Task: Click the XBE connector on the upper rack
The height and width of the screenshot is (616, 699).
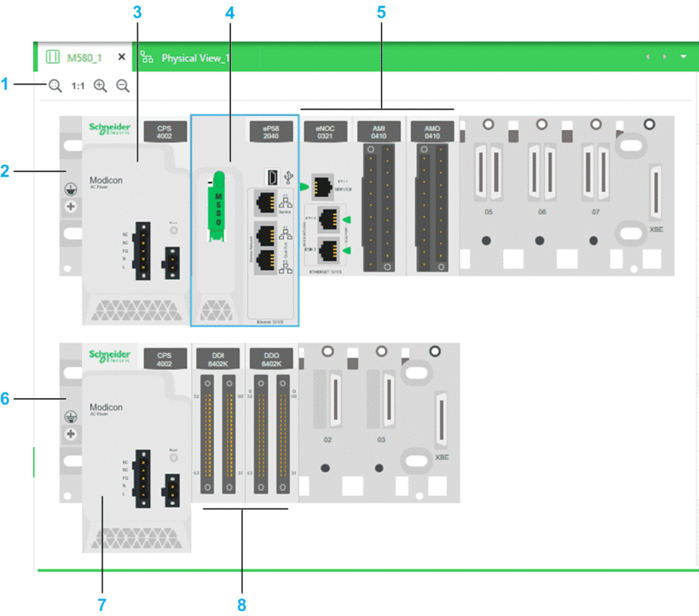Action: click(x=655, y=193)
